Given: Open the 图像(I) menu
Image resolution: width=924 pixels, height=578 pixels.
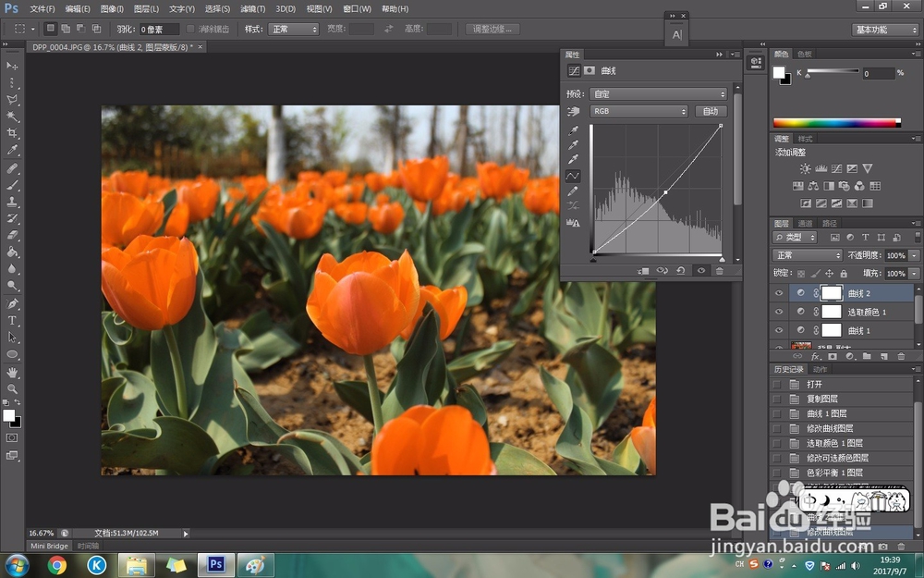Looking at the screenshot, I should pos(112,9).
